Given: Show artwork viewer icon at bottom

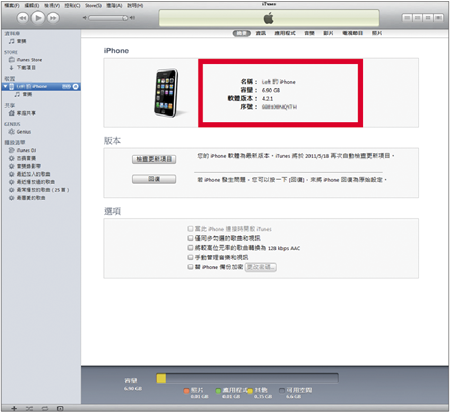Looking at the screenshot, I should 60,408.
